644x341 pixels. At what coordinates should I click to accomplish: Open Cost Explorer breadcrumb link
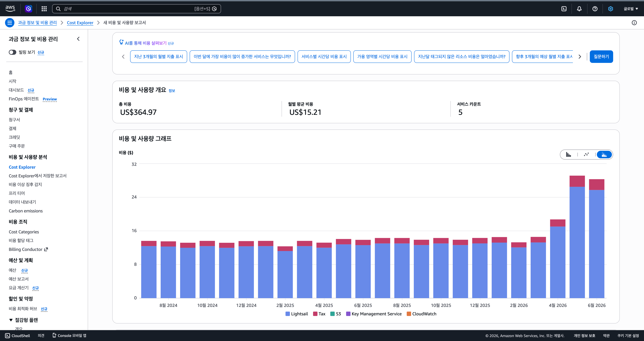pyautogui.click(x=80, y=23)
